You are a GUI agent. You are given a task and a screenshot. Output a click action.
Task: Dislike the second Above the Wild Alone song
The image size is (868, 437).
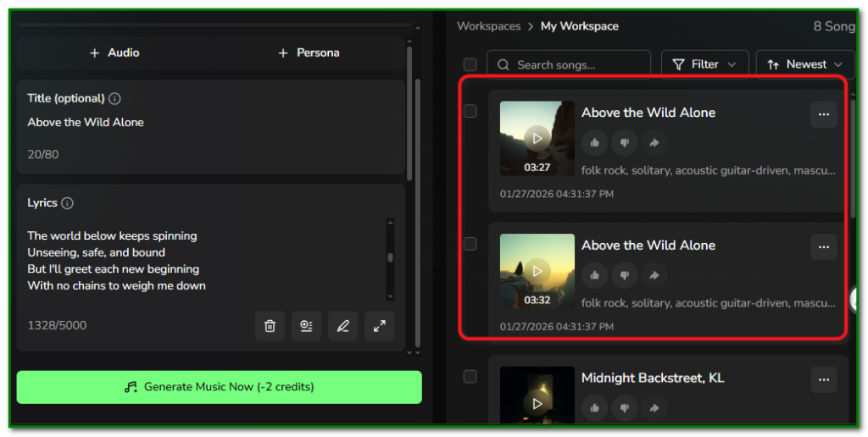(x=624, y=275)
